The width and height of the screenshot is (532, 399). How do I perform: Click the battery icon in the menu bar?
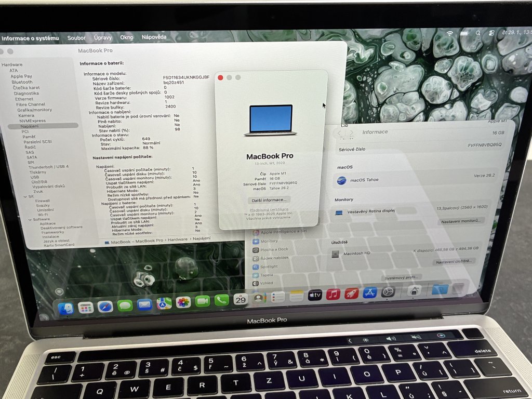pyautogui.click(x=464, y=33)
